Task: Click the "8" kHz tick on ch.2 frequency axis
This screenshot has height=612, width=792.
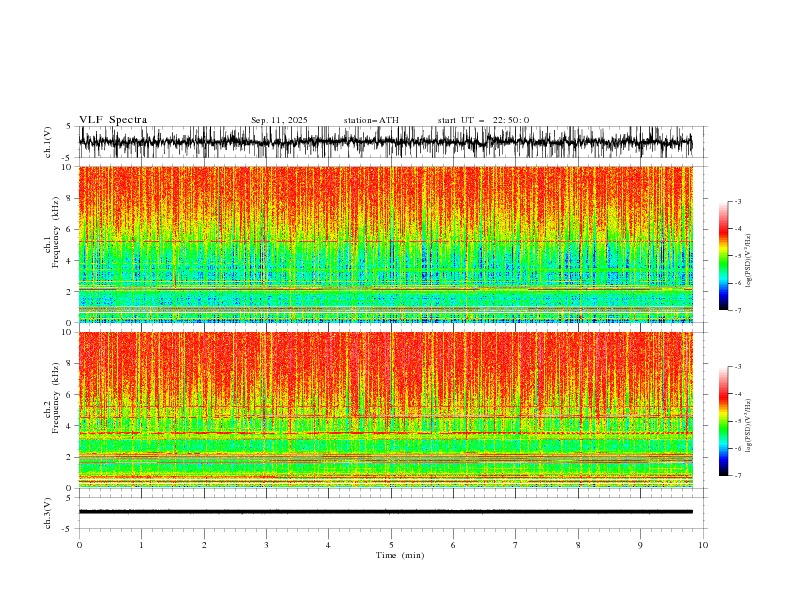Action: tap(69, 363)
